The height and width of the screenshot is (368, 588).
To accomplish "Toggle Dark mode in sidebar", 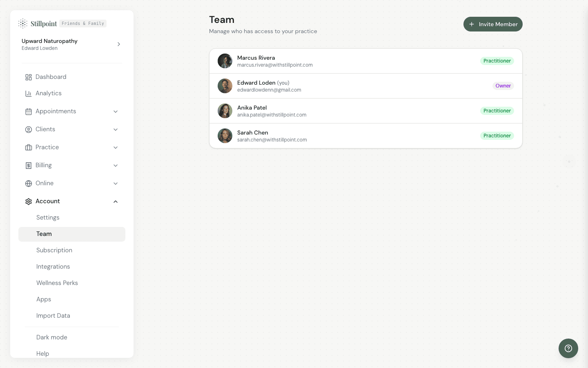I will point(51,337).
